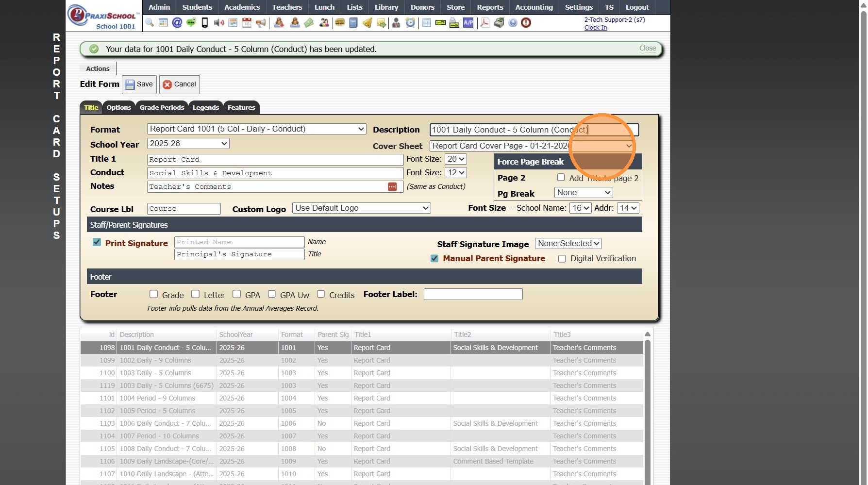Enable the Digital Verification checkbox
This screenshot has height=485, width=868.
[562, 259]
